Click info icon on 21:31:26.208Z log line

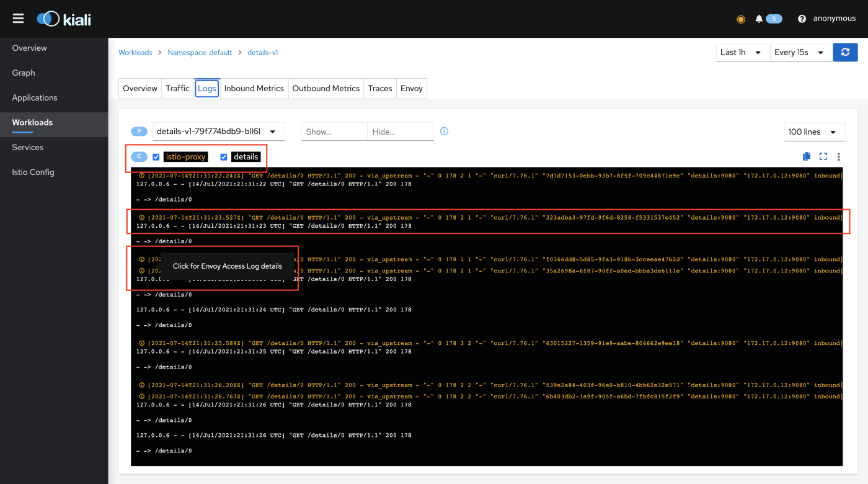click(x=142, y=385)
